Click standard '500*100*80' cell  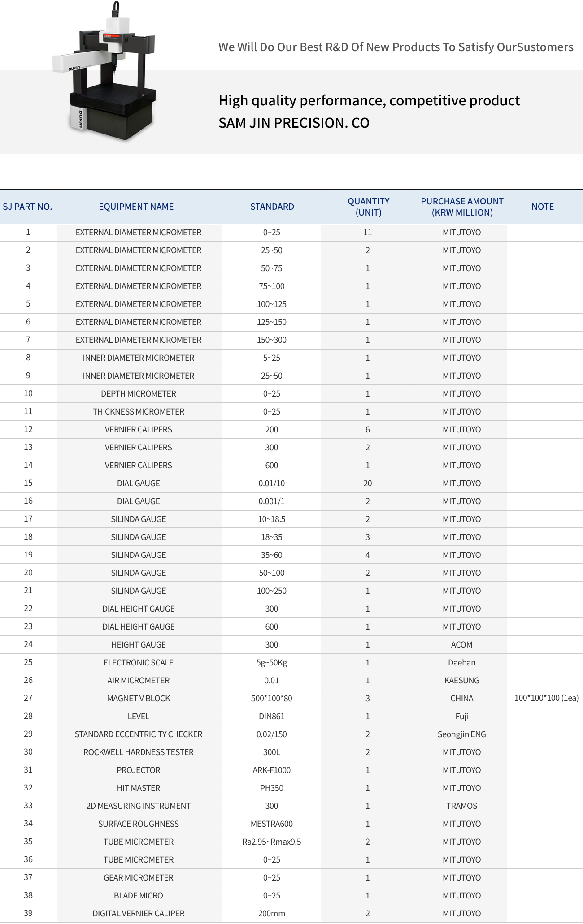pos(272,698)
